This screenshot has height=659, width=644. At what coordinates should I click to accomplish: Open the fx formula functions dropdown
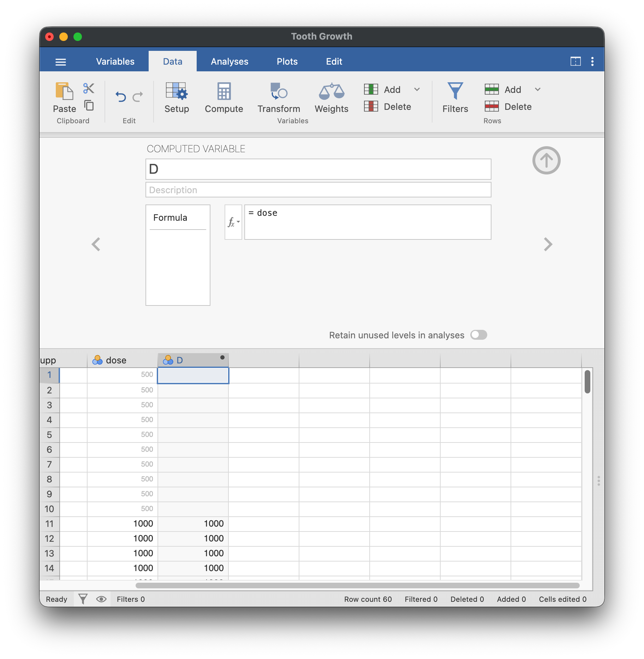(x=233, y=222)
